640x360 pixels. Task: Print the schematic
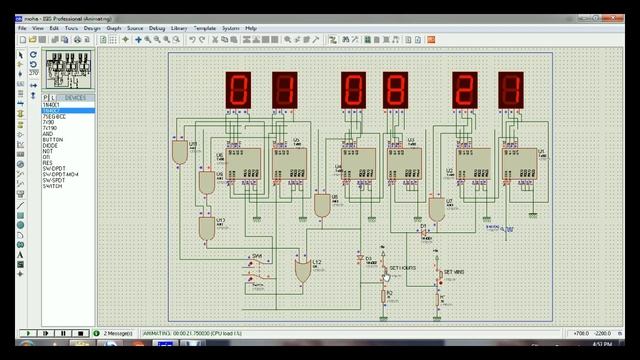point(77,40)
